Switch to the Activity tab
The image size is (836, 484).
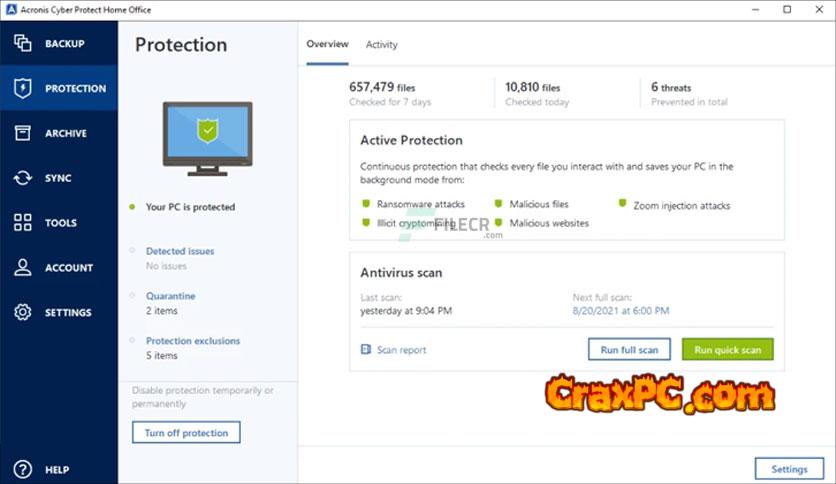click(x=382, y=44)
